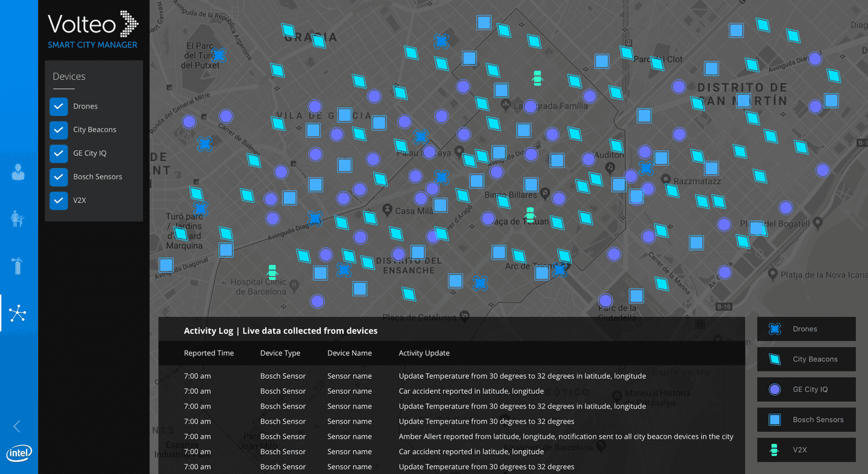Toggle the Bosch Sensors checkbox

[58, 176]
